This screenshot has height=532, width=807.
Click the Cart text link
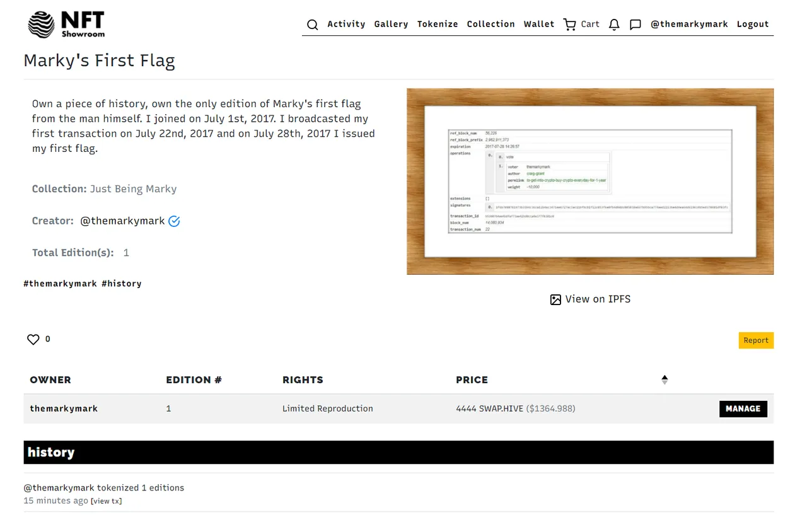(590, 24)
